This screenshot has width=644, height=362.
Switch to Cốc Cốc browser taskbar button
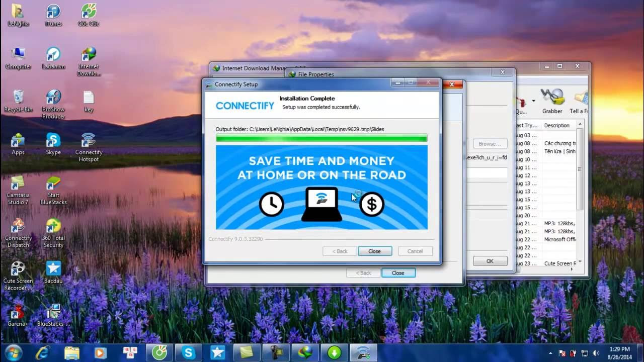coord(159,353)
